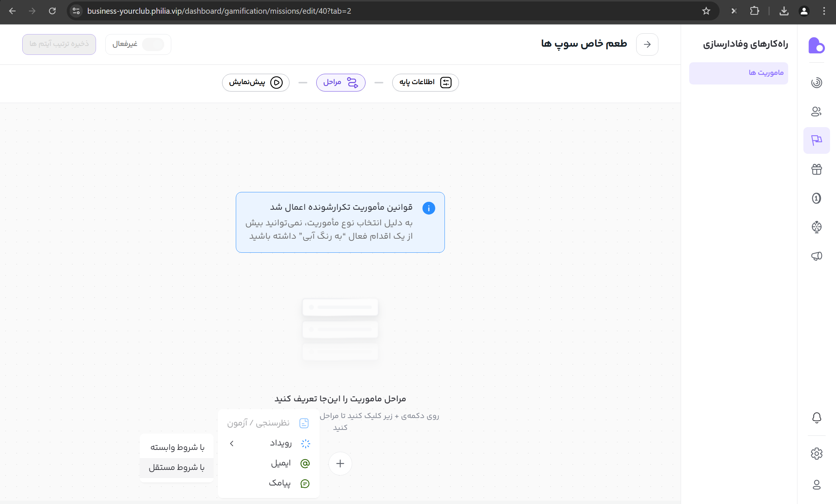The image size is (836, 504).
Task: Click the coin points sidebar icon
Action: [816, 198]
